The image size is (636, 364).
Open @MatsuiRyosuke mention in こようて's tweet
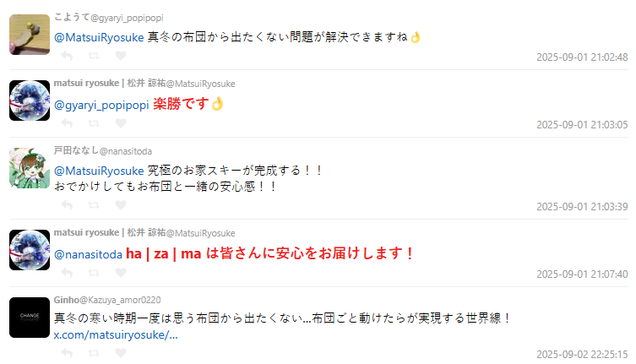(99, 37)
